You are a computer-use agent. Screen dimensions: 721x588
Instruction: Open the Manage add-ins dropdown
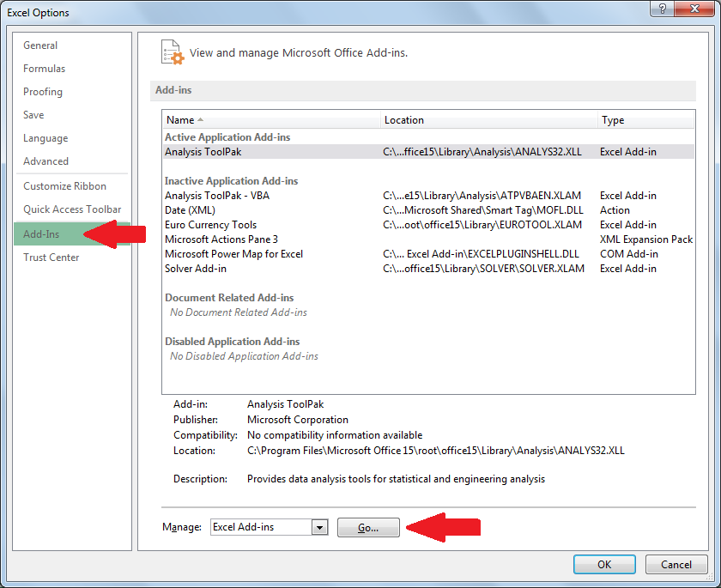pyautogui.click(x=319, y=527)
